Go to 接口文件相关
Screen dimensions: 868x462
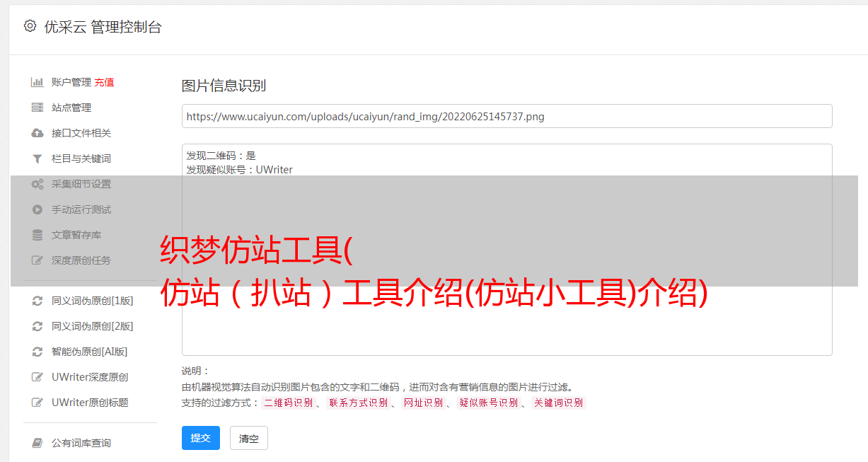[81, 133]
